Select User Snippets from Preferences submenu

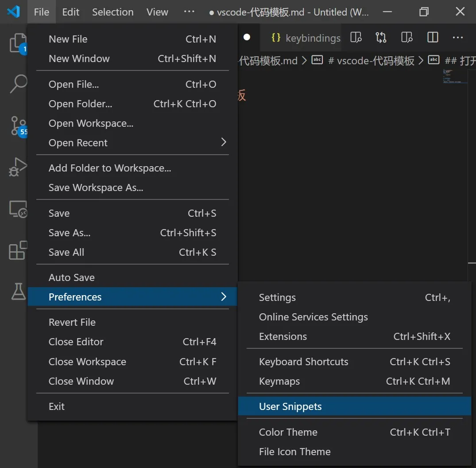(x=290, y=406)
